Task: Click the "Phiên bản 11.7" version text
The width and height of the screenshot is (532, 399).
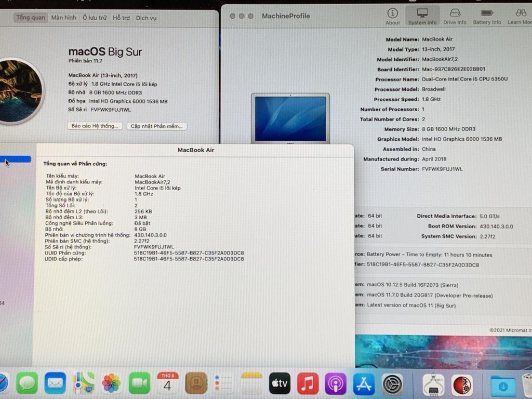Action: click(x=85, y=61)
